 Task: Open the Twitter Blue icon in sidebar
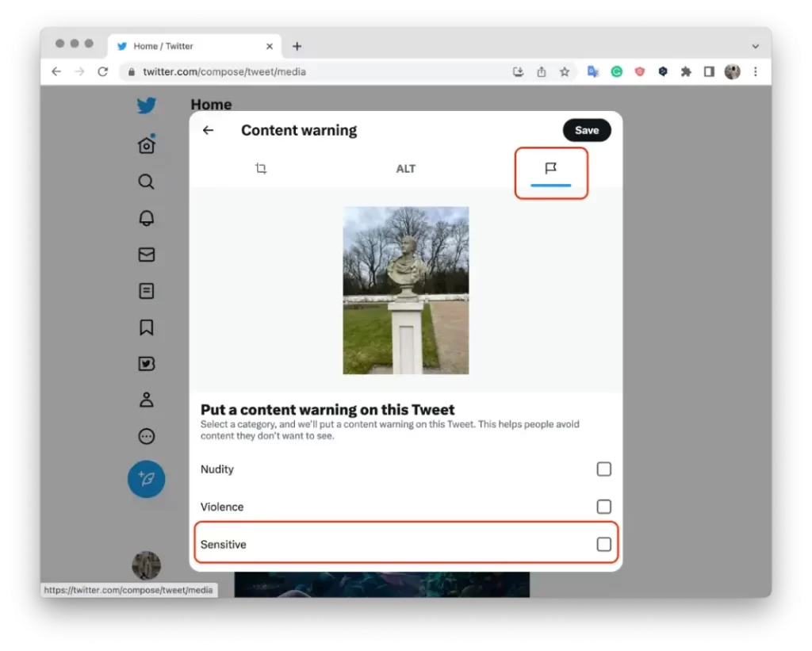point(147,364)
